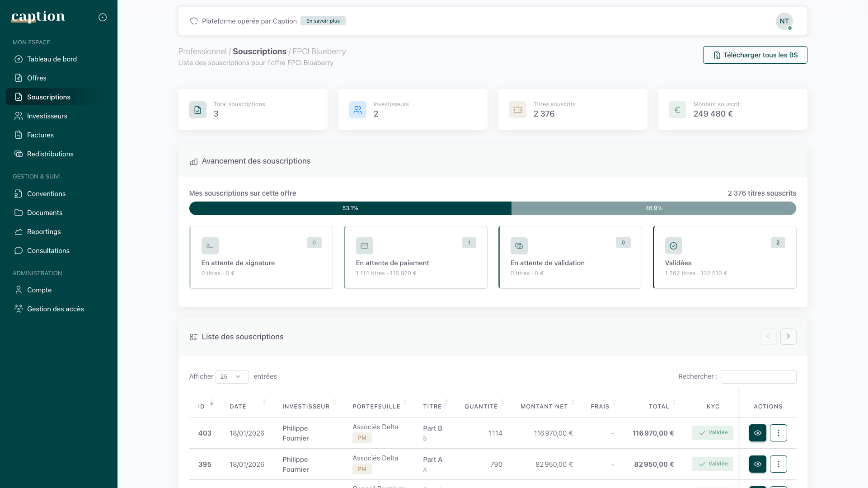Click the 53.1% dark progress bar segment
Viewport: 868px width, 488px height.
[350, 208]
